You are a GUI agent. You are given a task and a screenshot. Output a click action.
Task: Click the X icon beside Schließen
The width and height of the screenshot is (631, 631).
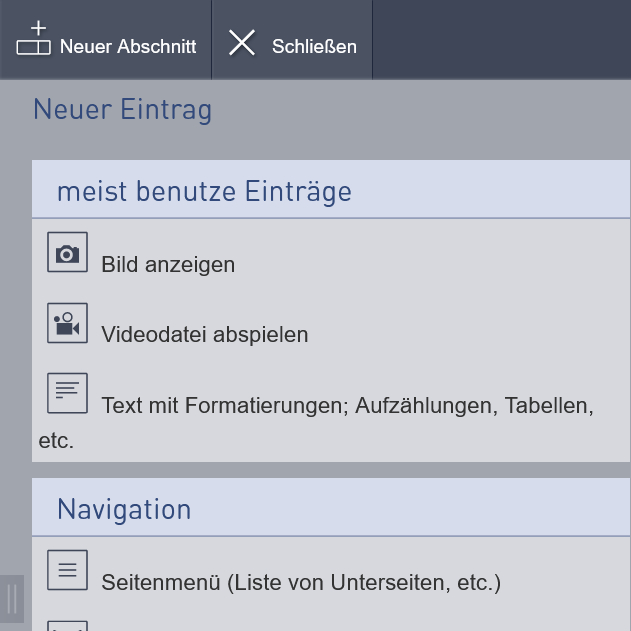[x=241, y=42]
